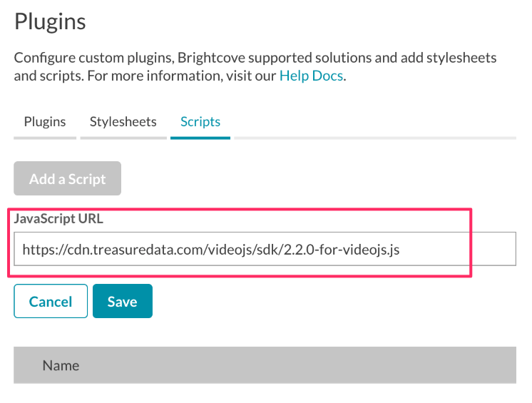Click the Plugins page heading
This screenshot has height=403, width=532.
point(50,21)
